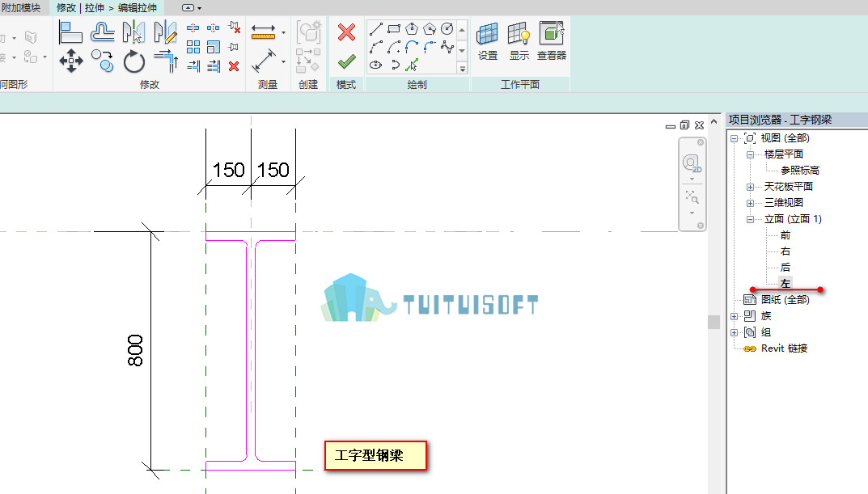Viewport: 868px width, 494px height.
Task: Select the Partial Ellipse draw tool
Action: coord(394,65)
